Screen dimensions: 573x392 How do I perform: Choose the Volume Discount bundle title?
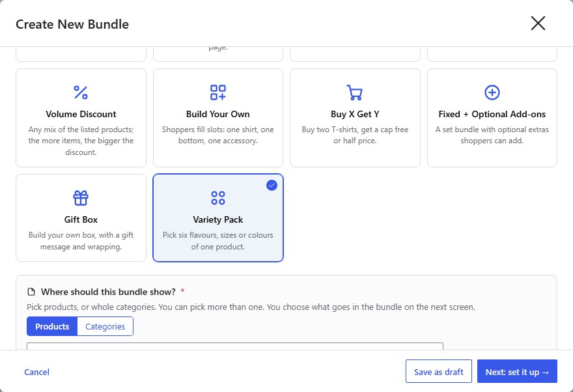click(81, 114)
